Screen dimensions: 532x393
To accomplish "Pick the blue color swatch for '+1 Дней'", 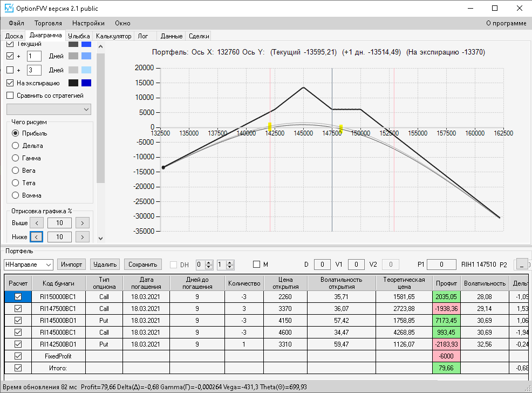I will pyautogui.click(x=86, y=56).
